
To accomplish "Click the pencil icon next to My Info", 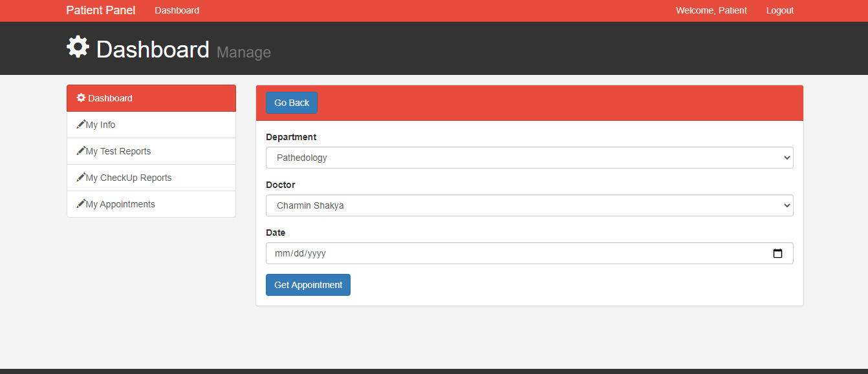I will pos(81,124).
